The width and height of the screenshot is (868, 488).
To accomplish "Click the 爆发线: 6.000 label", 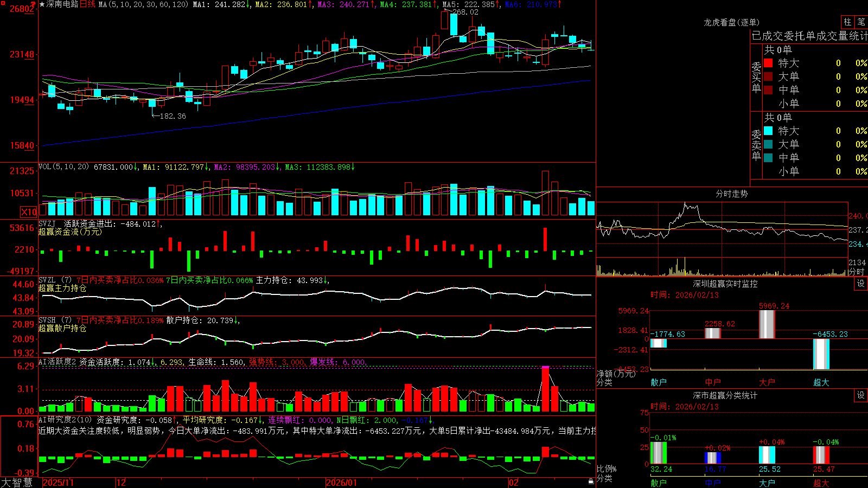I will pyautogui.click(x=339, y=362).
